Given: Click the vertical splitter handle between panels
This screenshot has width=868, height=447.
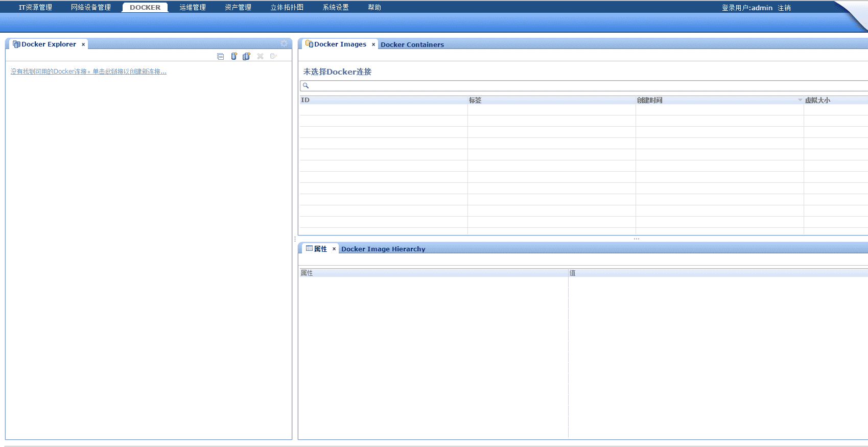Looking at the screenshot, I should (295, 239).
